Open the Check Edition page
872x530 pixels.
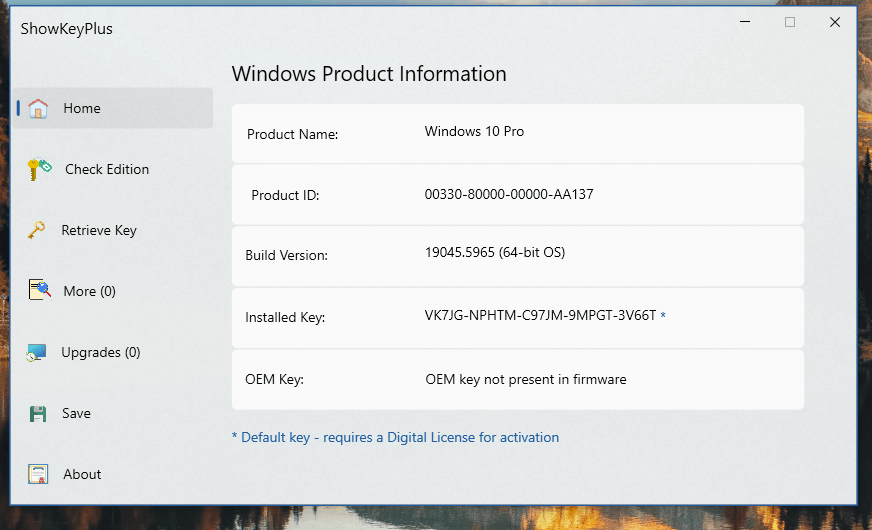pyautogui.click(x=107, y=169)
